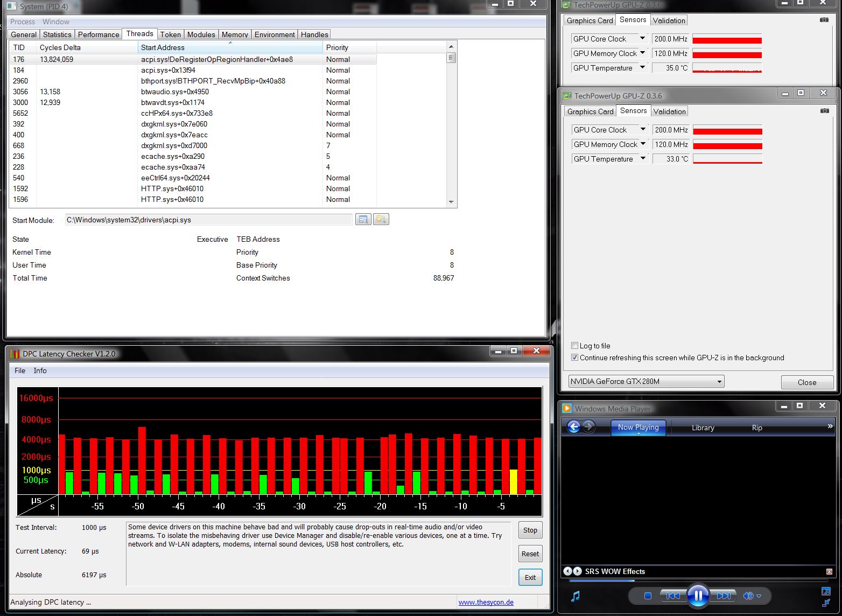Switch to the Performance tab

click(99, 34)
